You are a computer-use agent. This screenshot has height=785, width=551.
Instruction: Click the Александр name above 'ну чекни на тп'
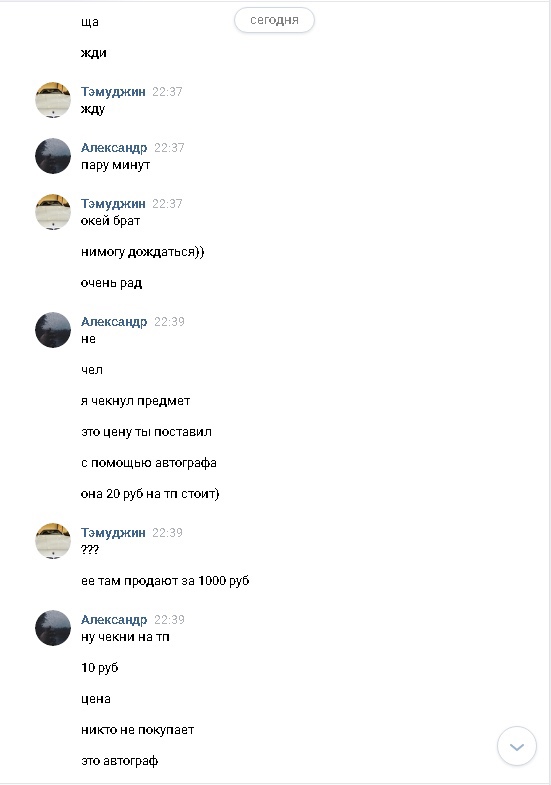[114, 619]
